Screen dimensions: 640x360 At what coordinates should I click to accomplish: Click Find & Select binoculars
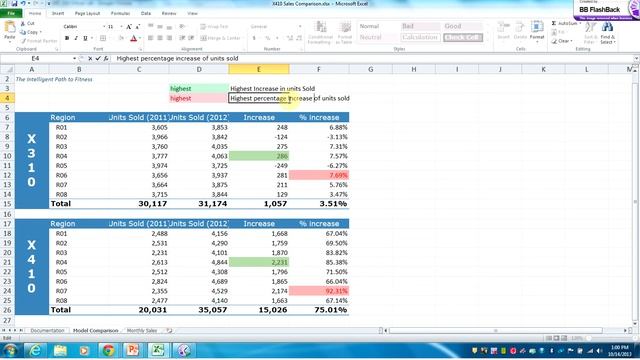coord(607,33)
